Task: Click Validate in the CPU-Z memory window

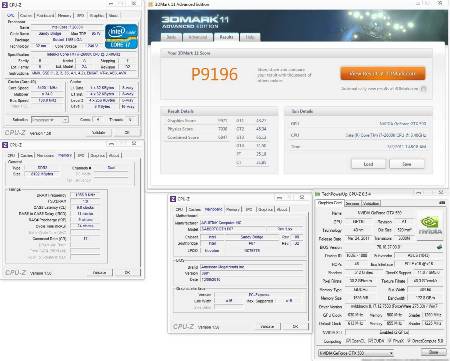Action: pos(99,272)
